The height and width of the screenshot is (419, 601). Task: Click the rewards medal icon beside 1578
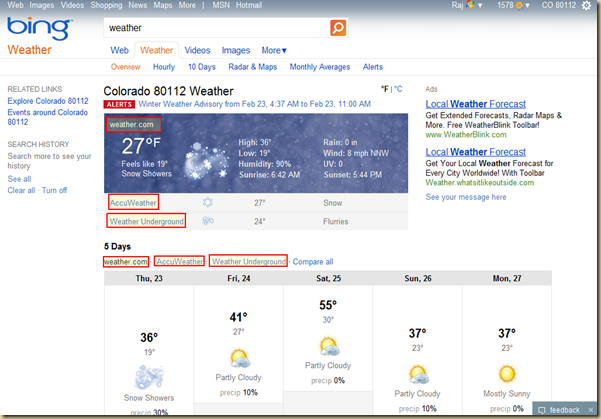pyautogui.click(x=519, y=5)
